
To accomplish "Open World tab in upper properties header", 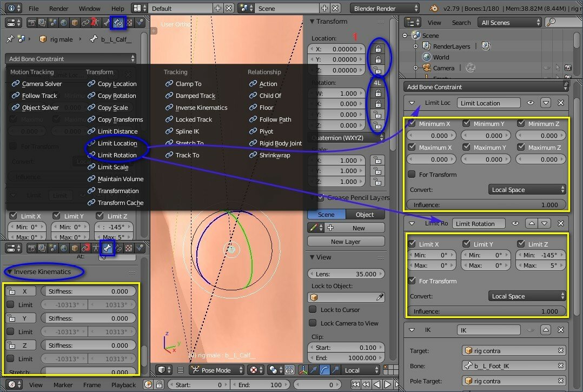I will pos(64,23).
